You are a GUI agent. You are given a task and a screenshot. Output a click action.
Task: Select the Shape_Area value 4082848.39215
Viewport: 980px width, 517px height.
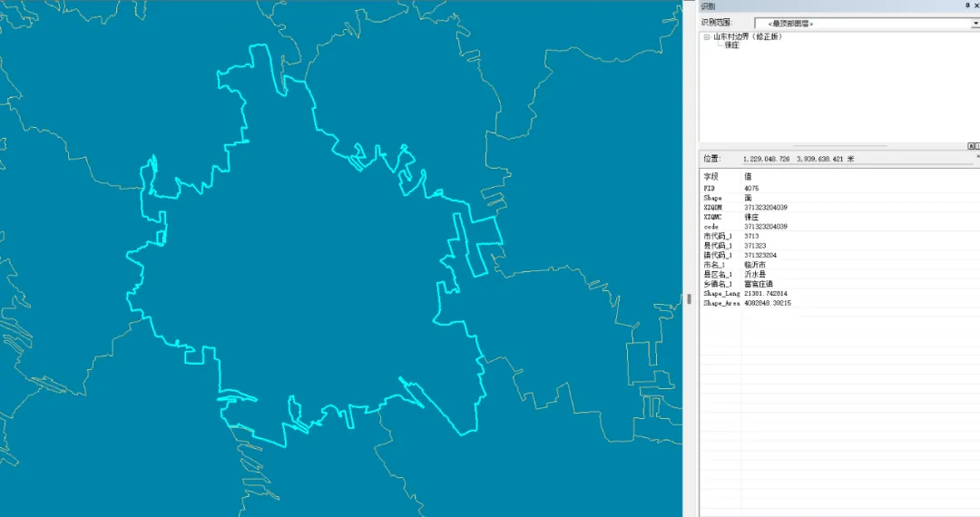click(768, 303)
